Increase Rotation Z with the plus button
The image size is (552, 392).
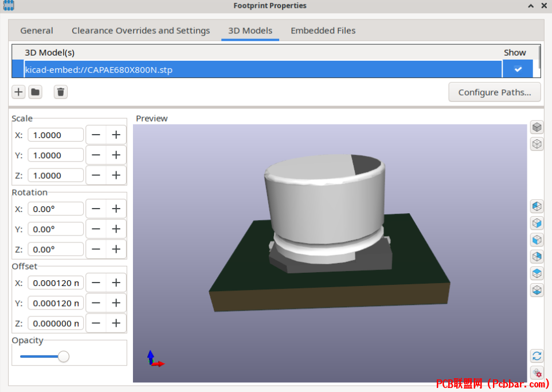tap(116, 249)
